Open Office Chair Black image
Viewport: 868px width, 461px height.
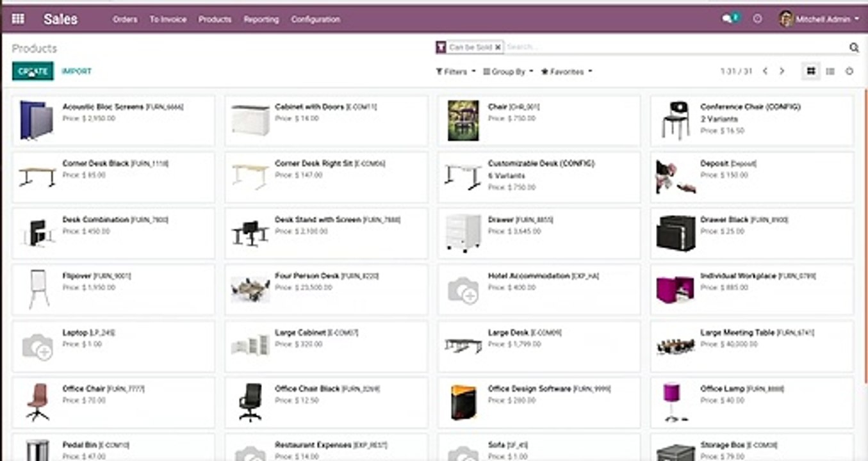(250, 402)
